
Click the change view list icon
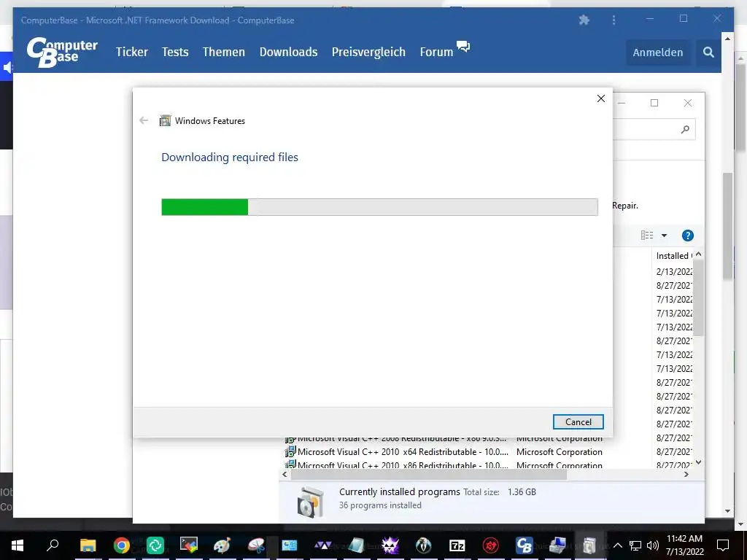point(647,236)
